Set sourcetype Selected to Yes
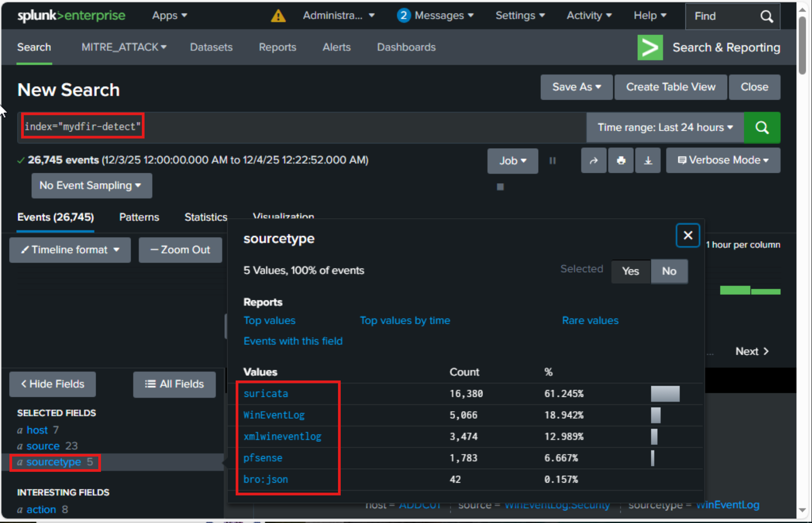The height and width of the screenshot is (523, 812). tap(631, 271)
